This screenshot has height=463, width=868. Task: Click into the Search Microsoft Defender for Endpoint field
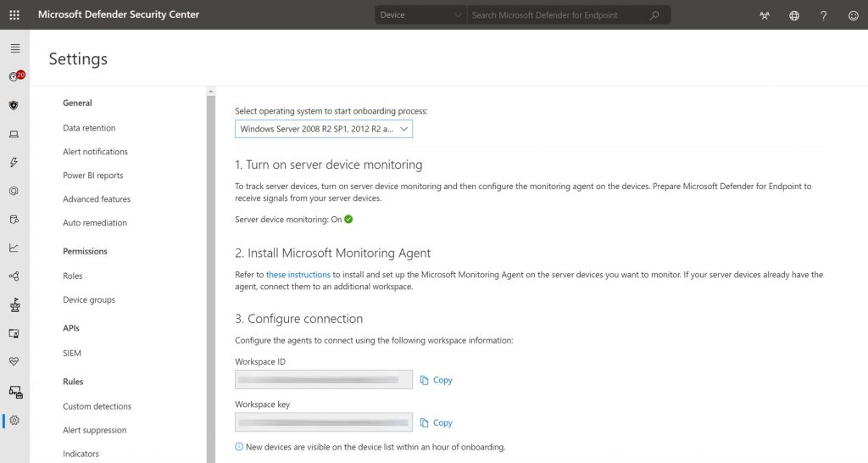(559, 15)
